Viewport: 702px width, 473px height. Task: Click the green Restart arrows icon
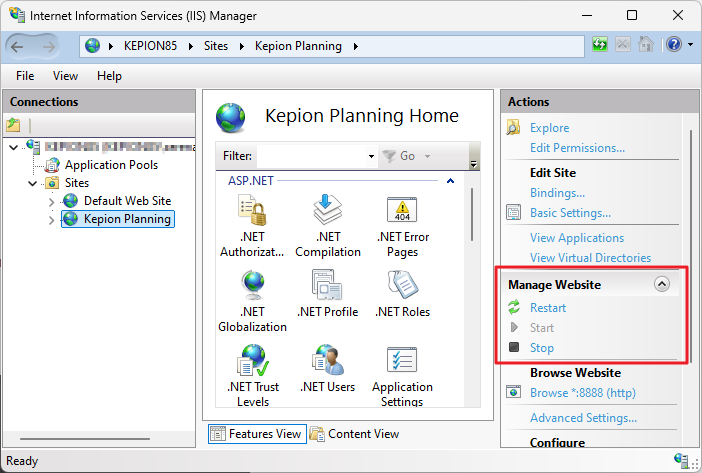point(514,307)
